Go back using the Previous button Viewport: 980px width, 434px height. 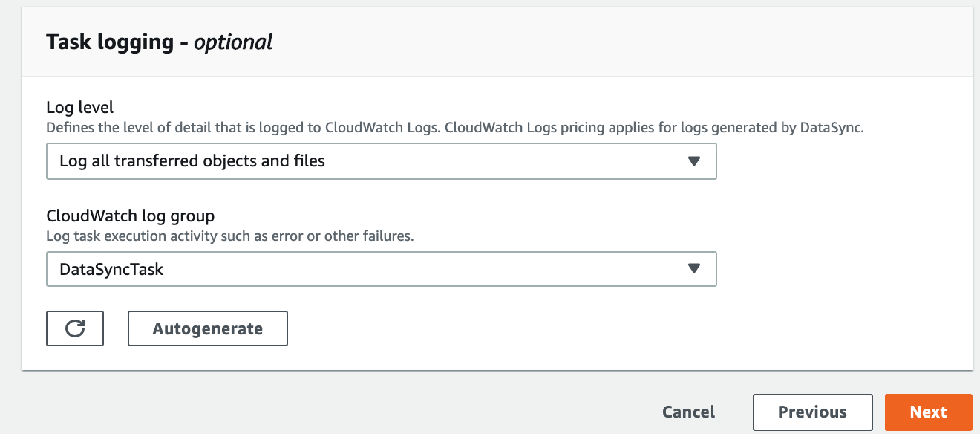pos(812,412)
